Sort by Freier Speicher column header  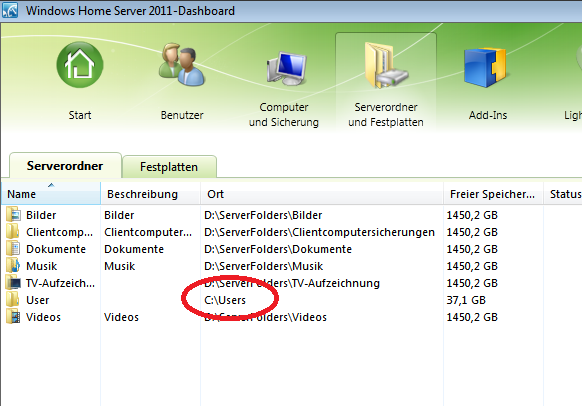point(493,193)
